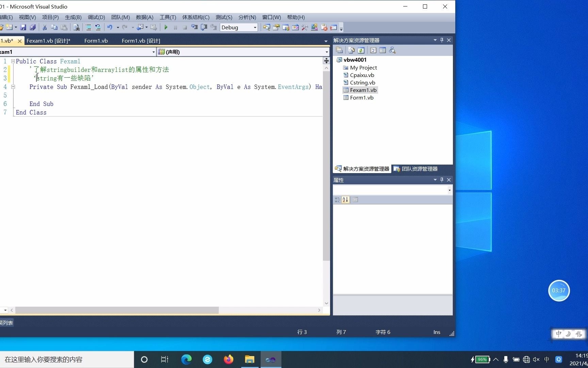Switch to Fexam1.vb [设计]* tab
Screen dimensions: 588x368
coord(48,41)
